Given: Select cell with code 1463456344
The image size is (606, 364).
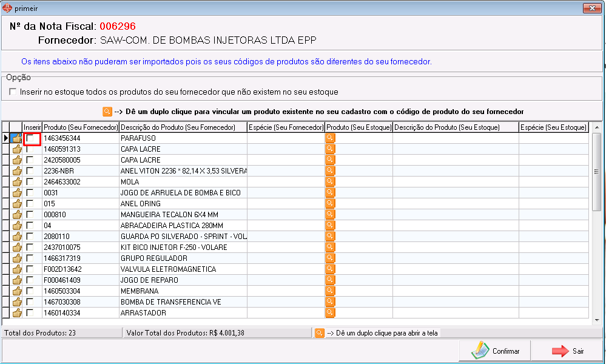Looking at the screenshot, I should coord(81,138).
